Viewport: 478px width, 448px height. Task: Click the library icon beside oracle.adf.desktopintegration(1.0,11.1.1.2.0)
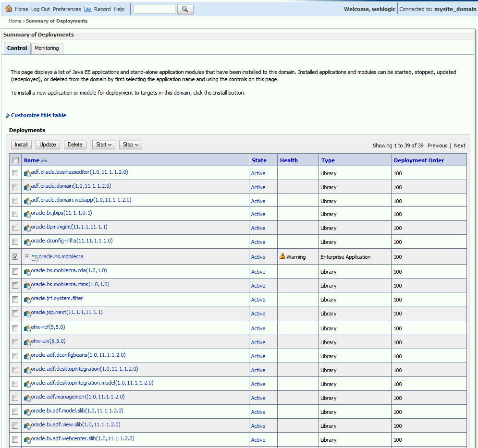pyautogui.click(x=27, y=371)
